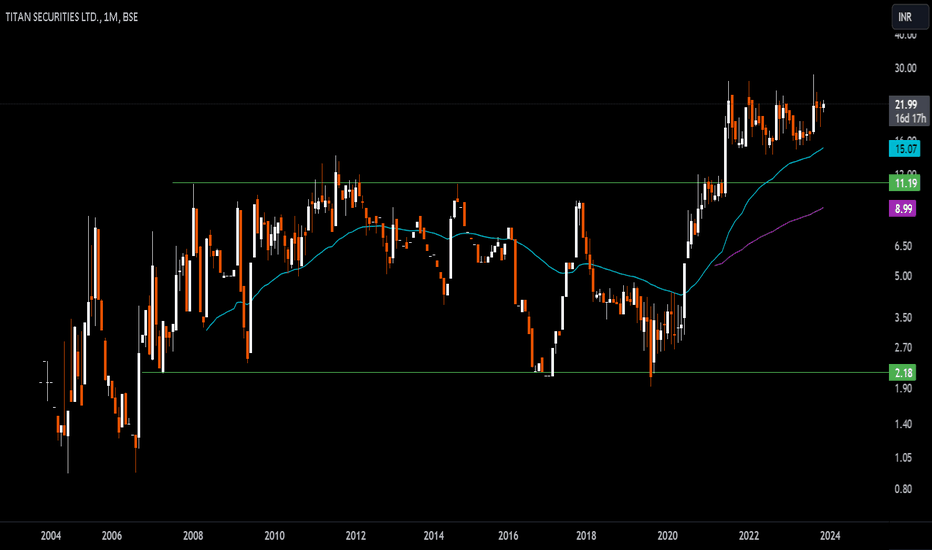932x550 pixels.
Task: Click the 2008 label on time axis
Action: point(193,536)
